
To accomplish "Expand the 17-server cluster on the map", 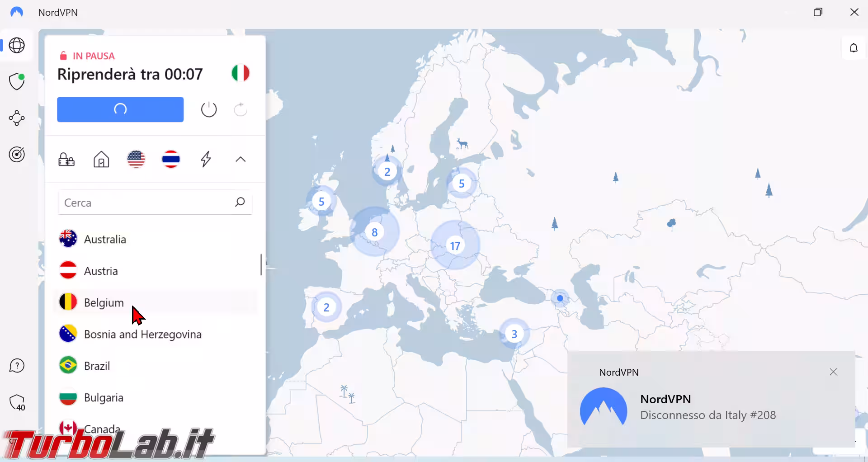I will 455,245.
